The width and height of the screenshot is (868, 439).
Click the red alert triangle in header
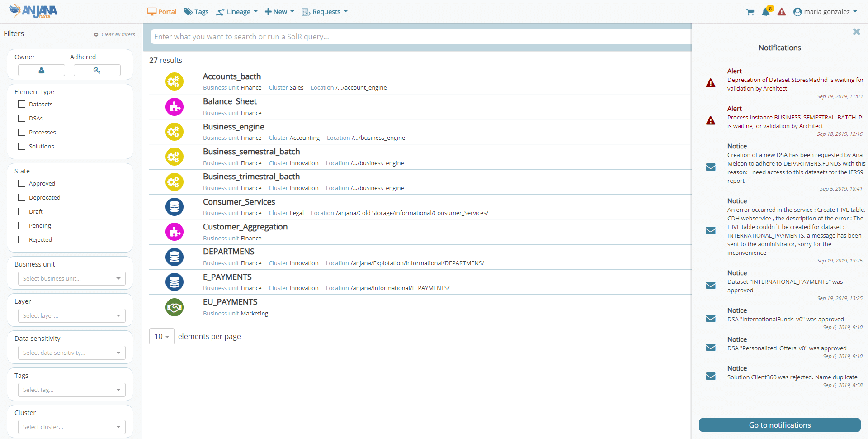(x=782, y=12)
